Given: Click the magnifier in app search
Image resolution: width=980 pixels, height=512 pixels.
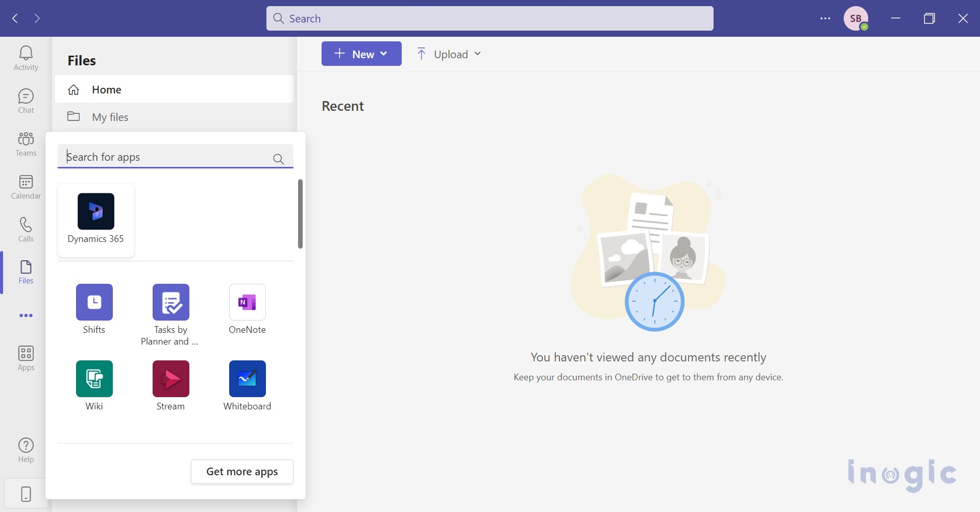Looking at the screenshot, I should (279, 159).
